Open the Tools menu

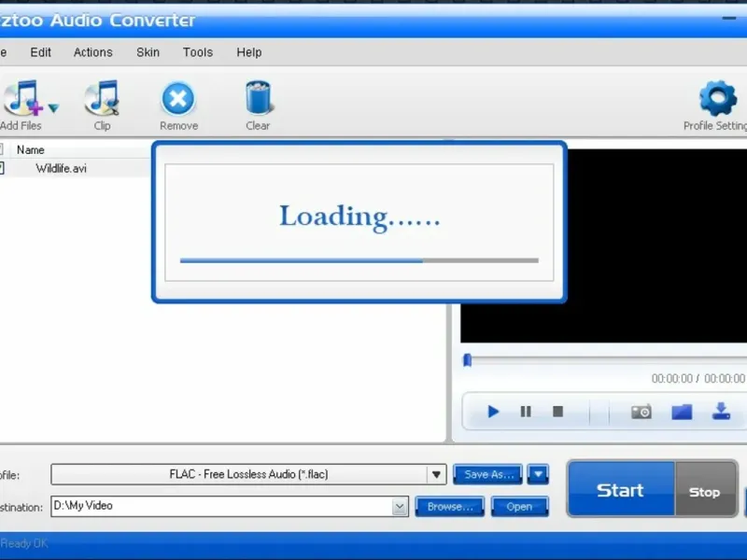pos(198,52)
